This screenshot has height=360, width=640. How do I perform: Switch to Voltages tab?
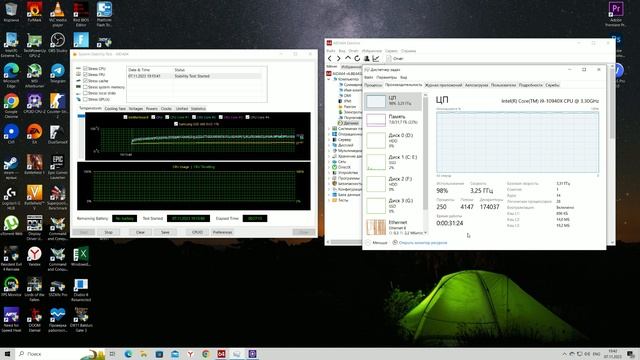(x=136, y=109)
